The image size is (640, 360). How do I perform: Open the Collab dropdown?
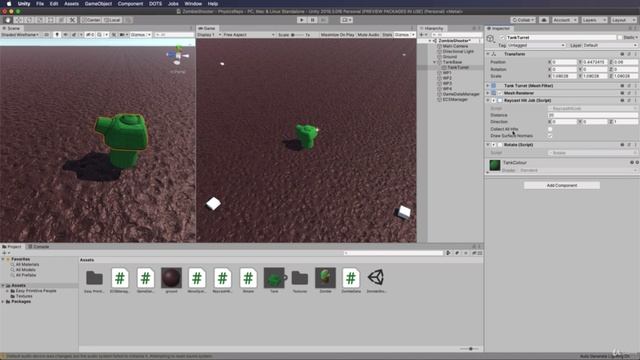point(523,20)
